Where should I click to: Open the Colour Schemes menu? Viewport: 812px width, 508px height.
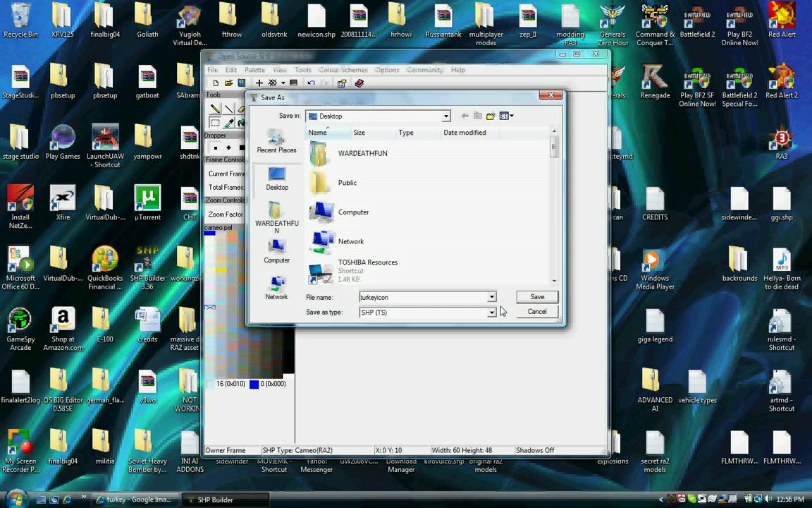[343, 70]
